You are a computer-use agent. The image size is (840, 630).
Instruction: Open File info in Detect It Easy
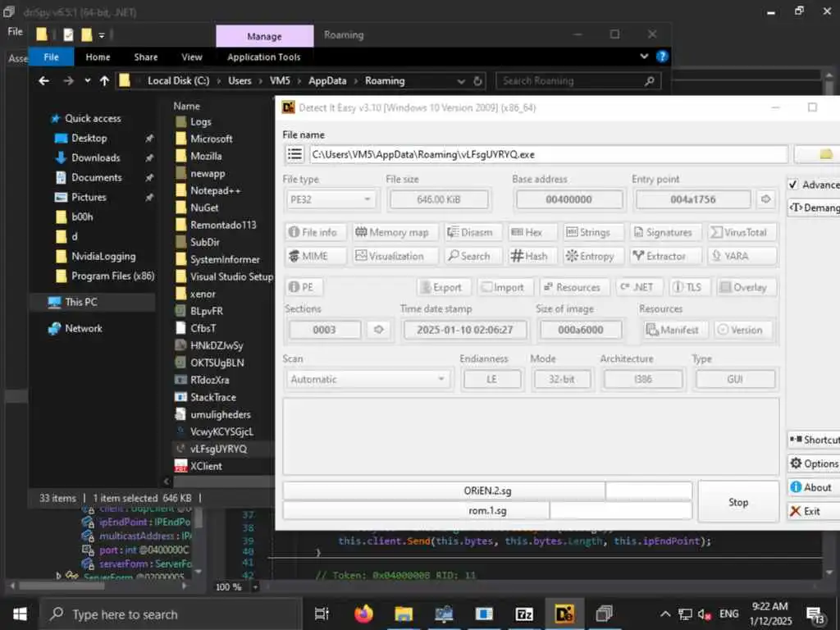(316, 232)
